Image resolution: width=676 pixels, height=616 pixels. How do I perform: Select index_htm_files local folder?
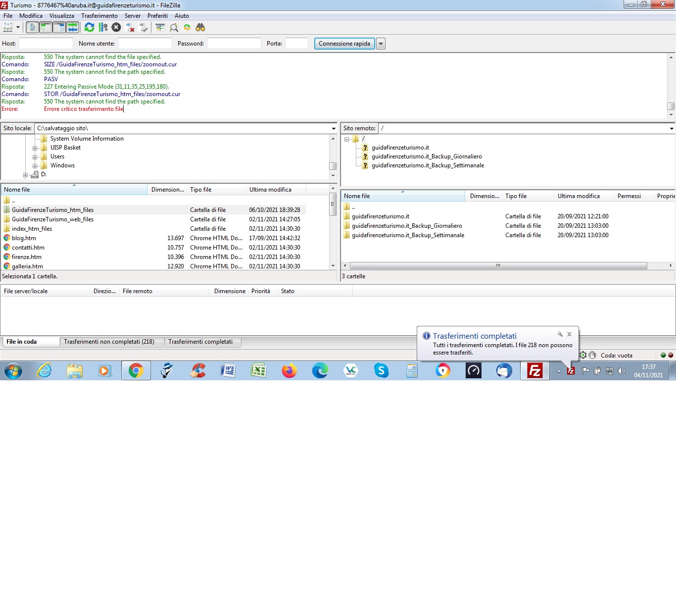coord(32,229)
